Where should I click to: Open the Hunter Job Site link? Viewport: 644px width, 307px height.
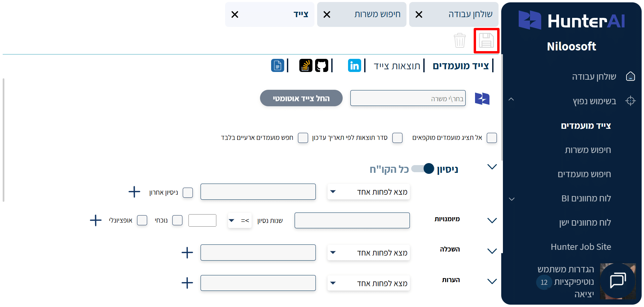coord(581,247)
